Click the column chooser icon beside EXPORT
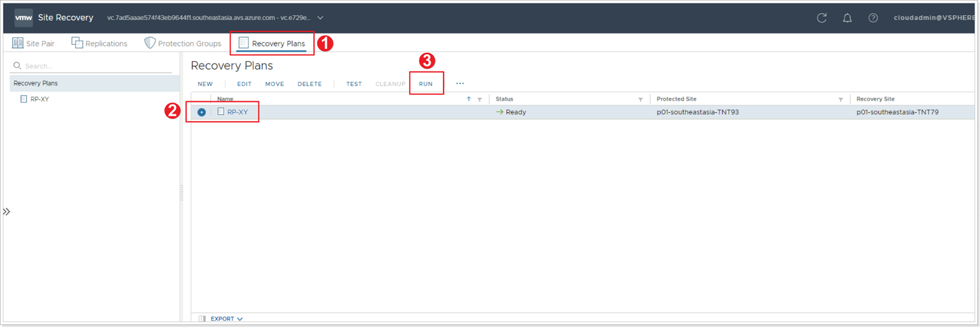Viewport: 980px width, 327px height. (x=202, y=319)
